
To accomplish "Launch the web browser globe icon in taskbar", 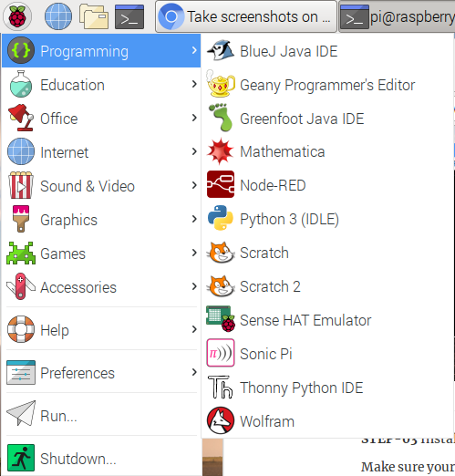I will [58, 16].
